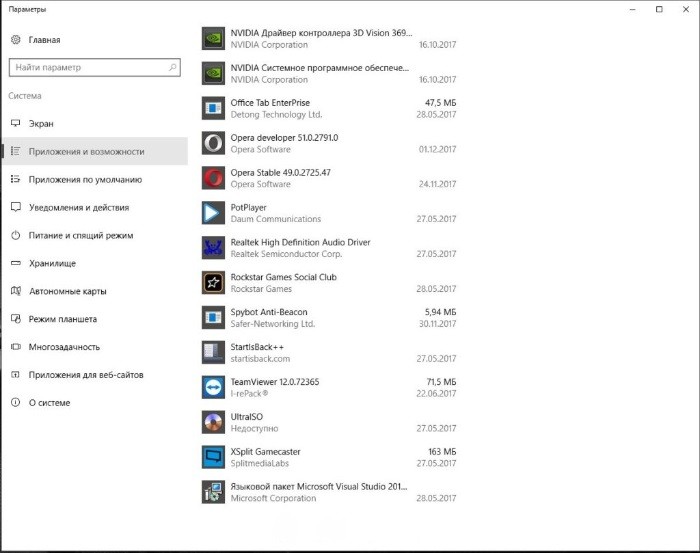Click the Realtek Audio Driver icon
This screenshot has height=553, width=700.
pyautogui.click(x=213, y=248)
